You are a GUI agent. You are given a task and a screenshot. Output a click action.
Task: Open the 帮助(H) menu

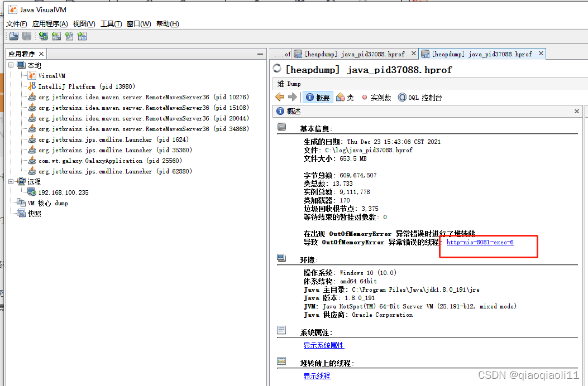pos(168,23)
